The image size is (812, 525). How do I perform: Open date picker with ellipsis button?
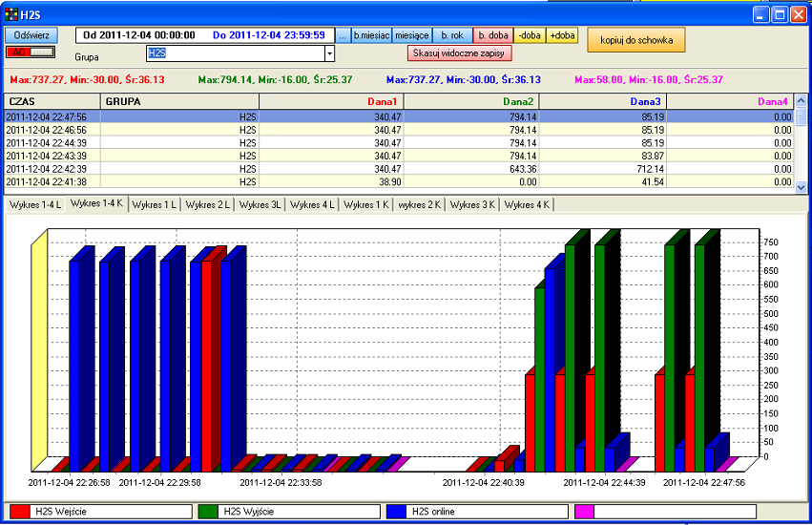pos(343,35)
